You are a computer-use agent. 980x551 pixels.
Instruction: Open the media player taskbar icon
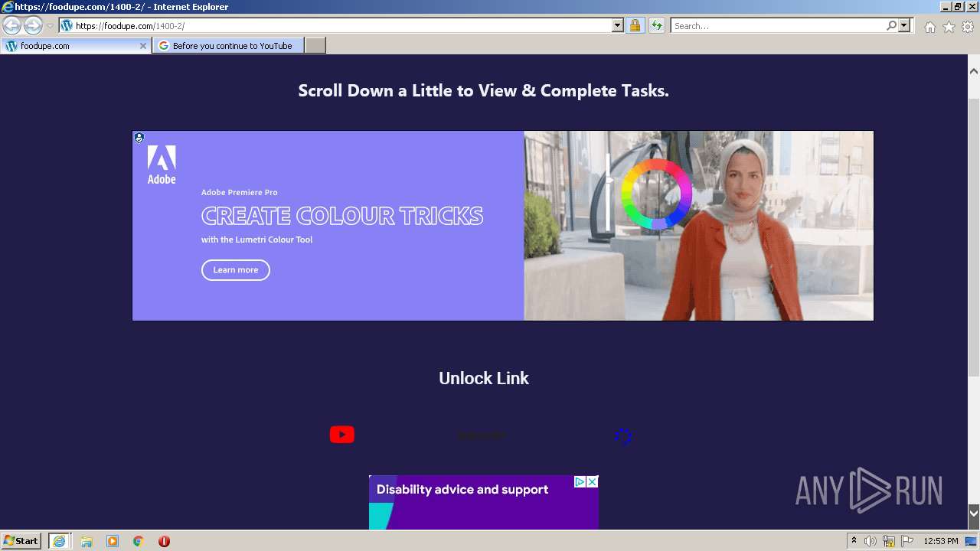[113, 541]
